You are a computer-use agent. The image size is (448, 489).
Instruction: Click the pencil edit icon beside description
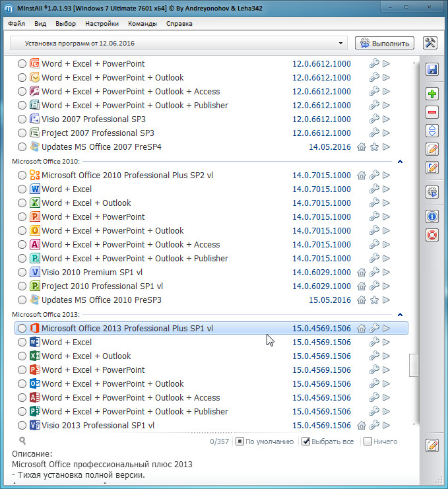click(432, 445)
